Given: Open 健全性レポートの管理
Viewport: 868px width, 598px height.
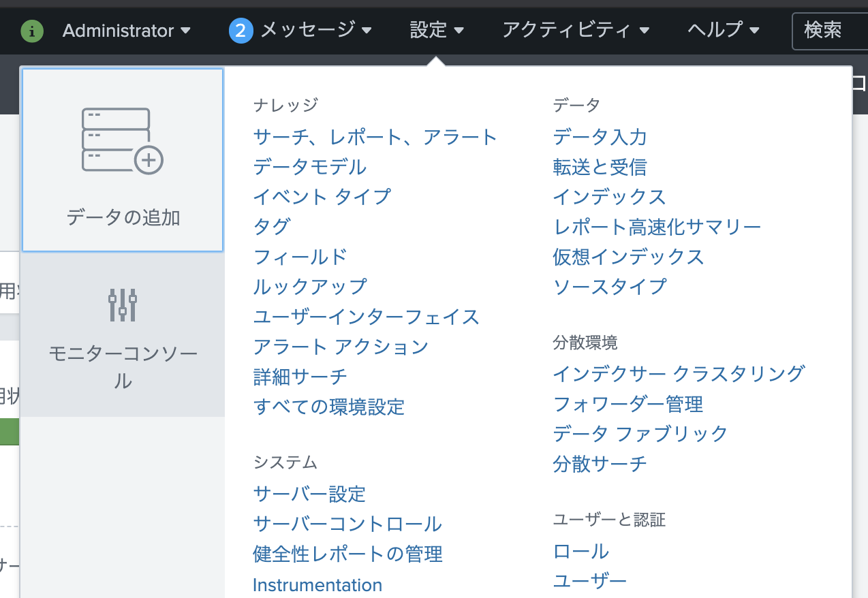Looking at the screenshot, I should click(347, 554).
